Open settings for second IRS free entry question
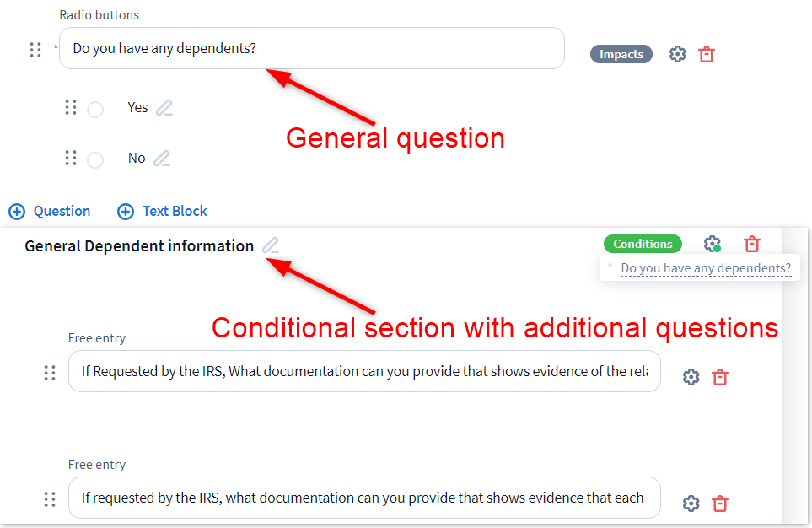Screen dimensions: 812x528 691,504
